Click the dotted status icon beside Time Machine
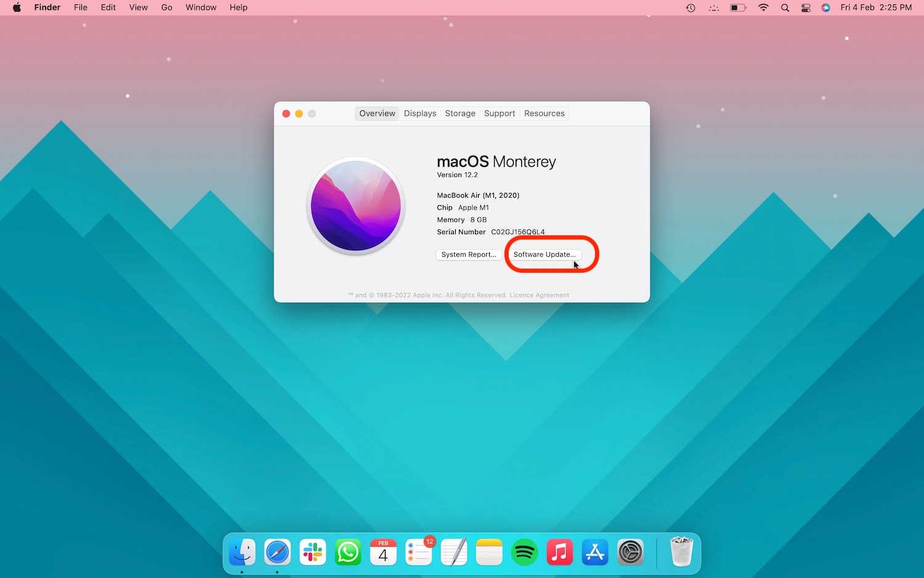This screenshot has width=924, height=578. pos(714,7)
